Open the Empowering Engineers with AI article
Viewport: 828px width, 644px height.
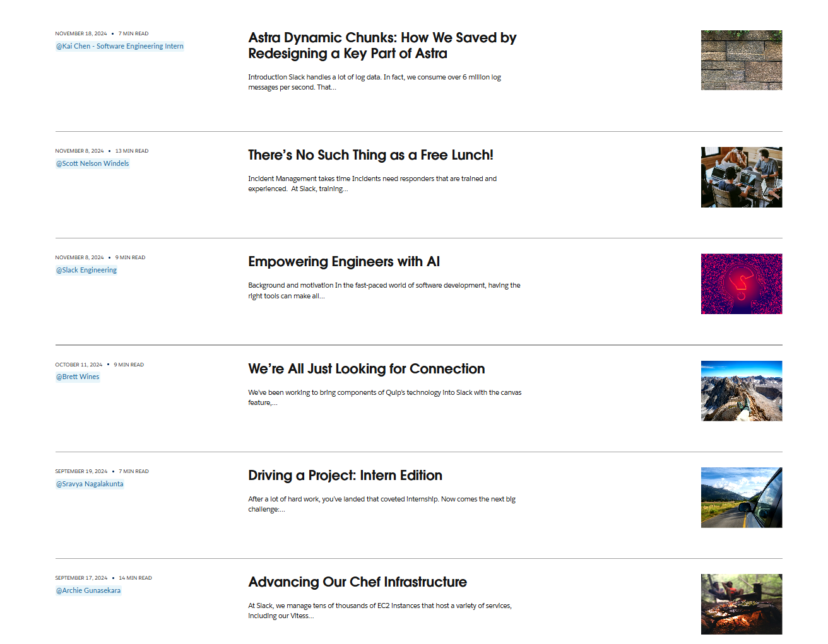tap(343, 262)
